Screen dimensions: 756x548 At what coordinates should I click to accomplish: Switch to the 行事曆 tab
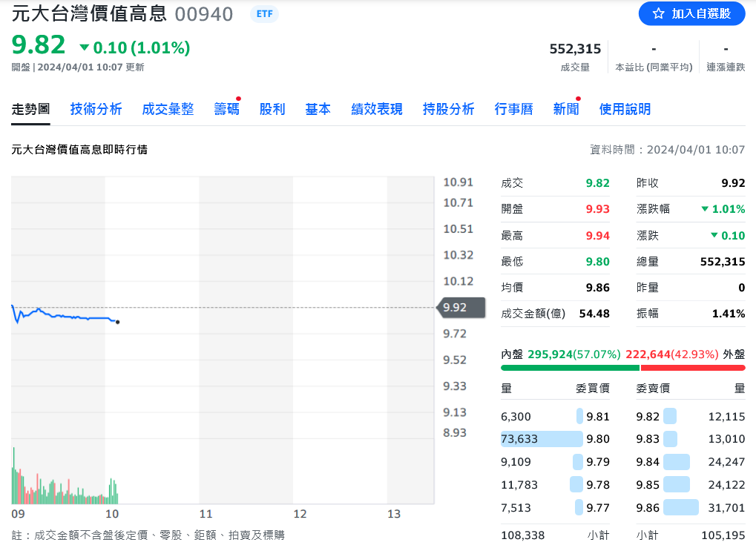point(513,109)
